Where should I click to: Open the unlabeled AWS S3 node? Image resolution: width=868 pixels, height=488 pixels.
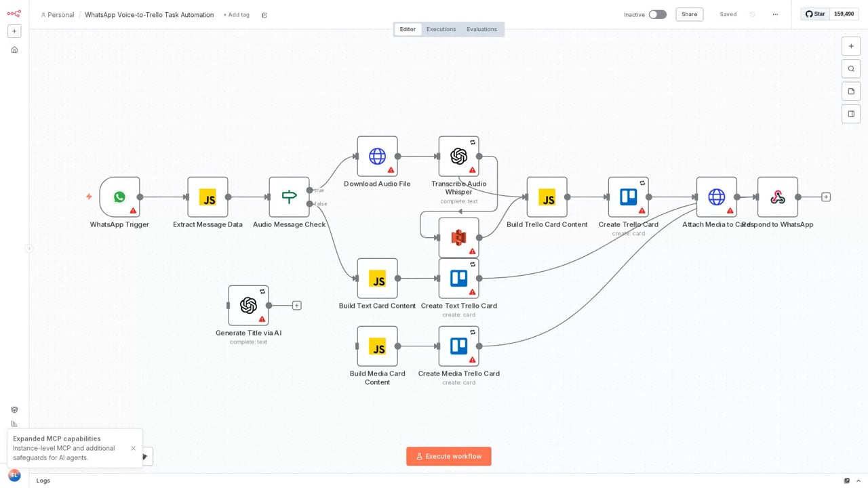(458, 238)
